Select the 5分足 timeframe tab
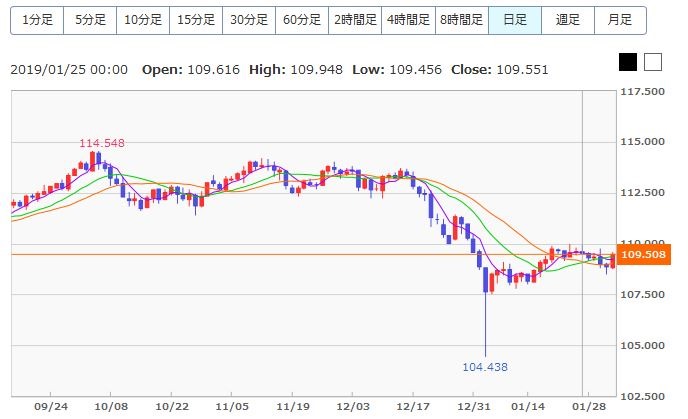The image size is (688, 419). click(x=90, y=20)
